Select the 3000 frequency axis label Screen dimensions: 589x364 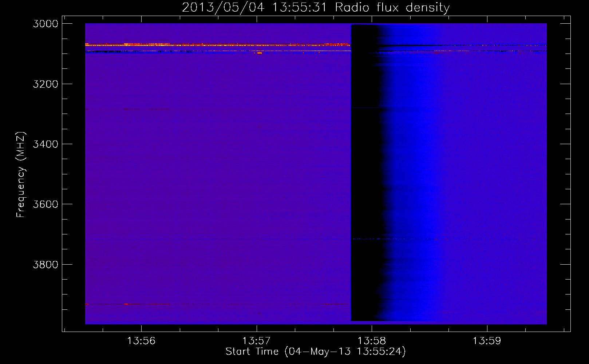[46, 24]
